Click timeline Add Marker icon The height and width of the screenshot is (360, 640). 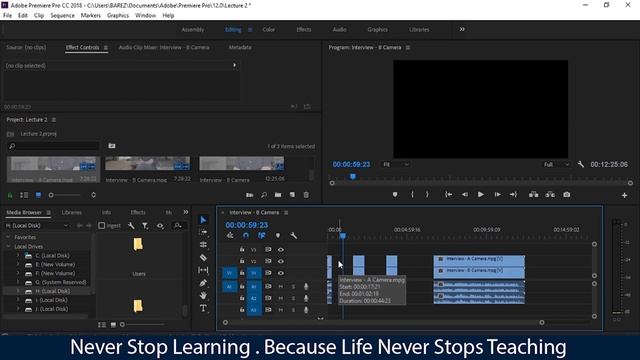(x=278, y=236)
